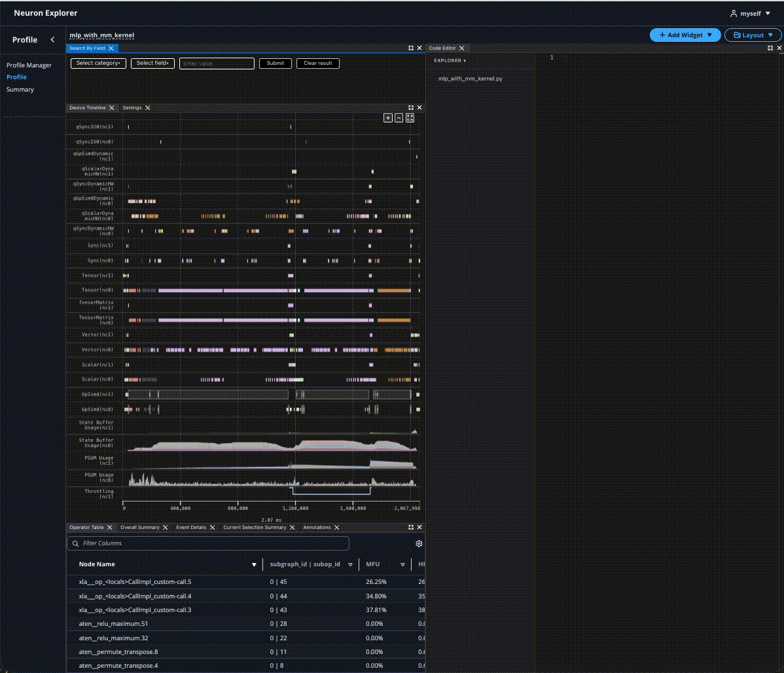This screenshot has height=673, width=784.
Task: Close the Settings tab
Action: point(148,108)
